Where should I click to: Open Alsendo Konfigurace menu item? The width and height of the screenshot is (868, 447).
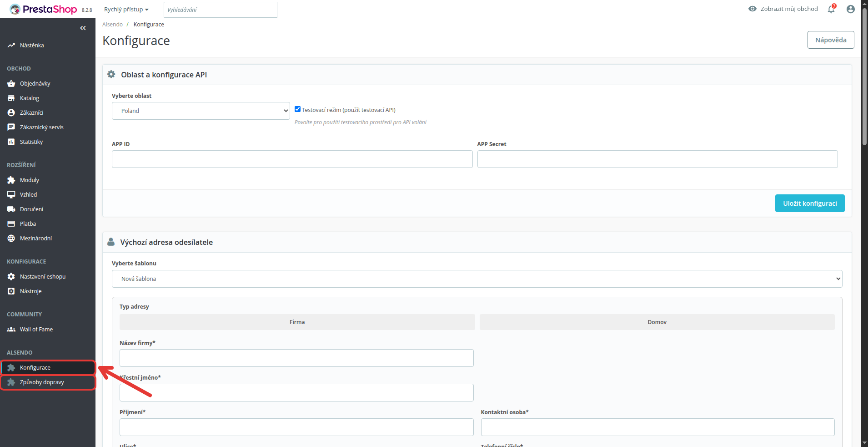(48, 368)
